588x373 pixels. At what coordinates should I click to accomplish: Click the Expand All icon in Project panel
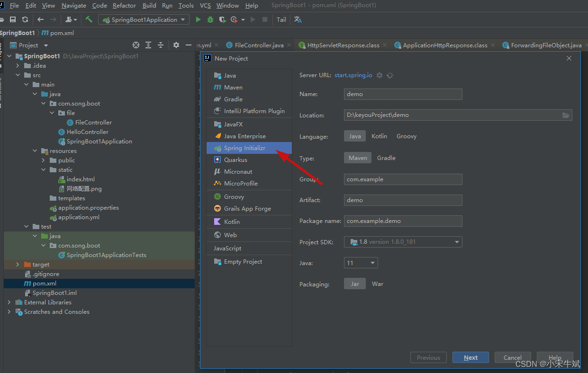click(148, 45)
